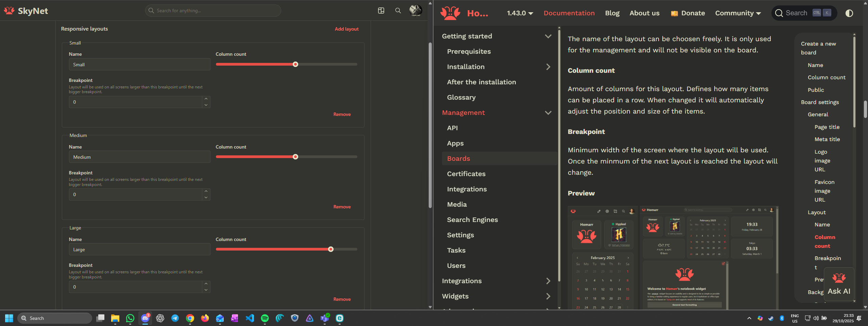Click the SkyNet logo icon
The image size is (868, 326).
point(9,11)
